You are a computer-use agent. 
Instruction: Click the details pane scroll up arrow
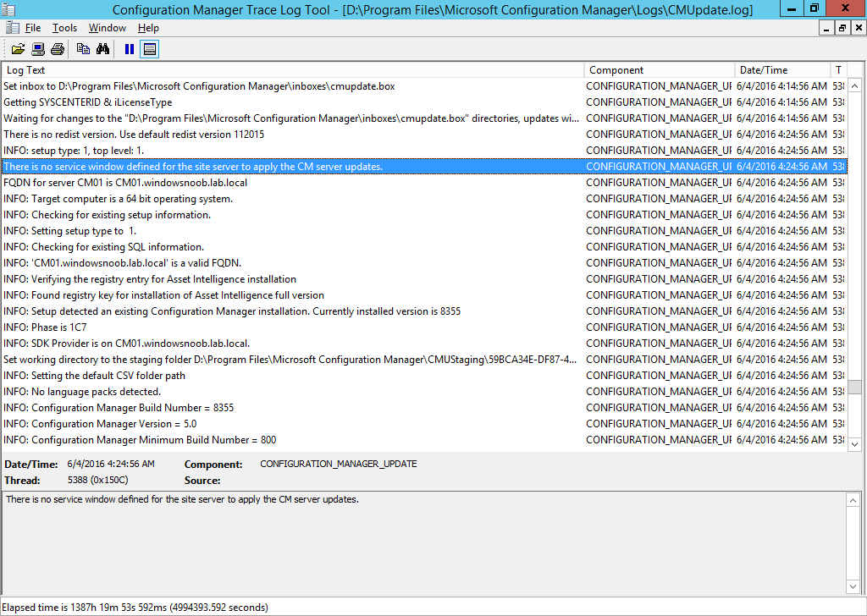tap(853, 501)
